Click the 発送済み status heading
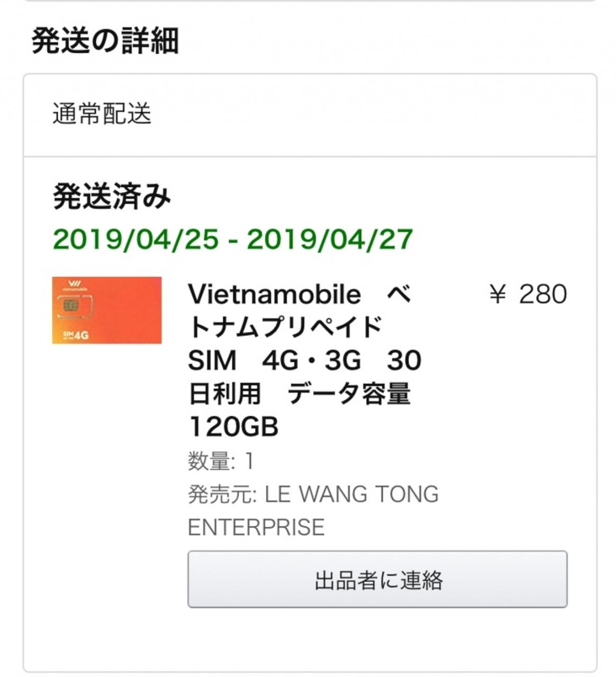This screenshot has height=677, width=616. (112, 197)
